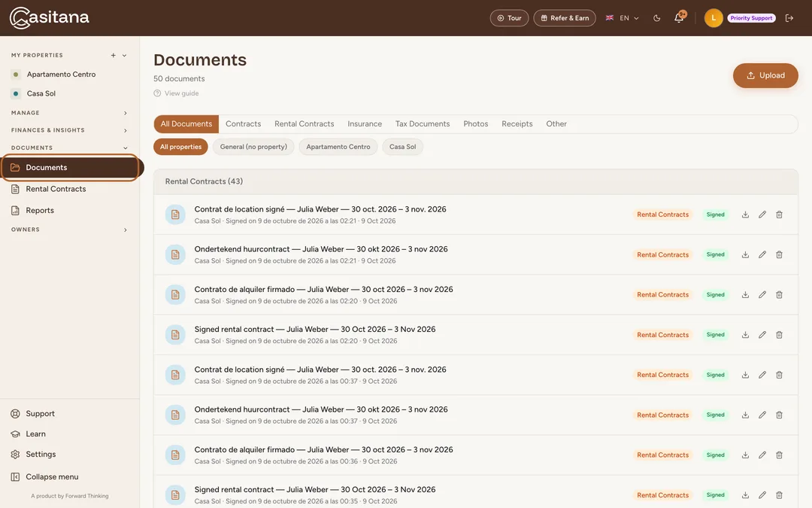Select the All properties filter
The height and width of the screenshot is (508, 812).
click(x=180, y=147)
